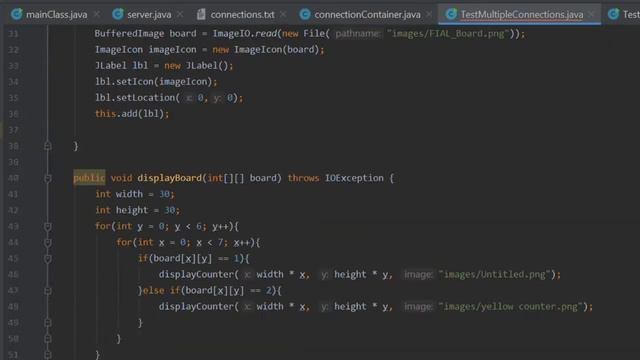The width and height of the screenshot is (640, 360).
Task: Click the TestMultipleConnections.java class icon
Action: pyautogui.click(x=451, y=14)
